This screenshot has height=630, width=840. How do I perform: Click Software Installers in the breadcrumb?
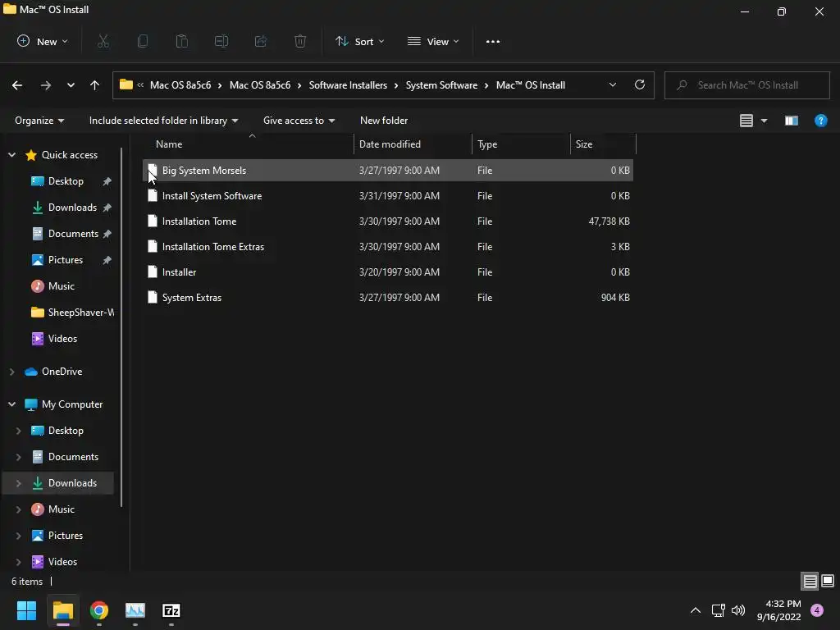pos(348,85)
